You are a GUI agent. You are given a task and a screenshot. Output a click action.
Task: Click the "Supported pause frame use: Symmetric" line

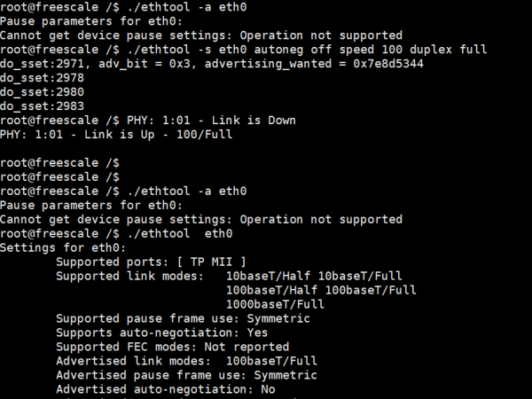tap(183, 318)
